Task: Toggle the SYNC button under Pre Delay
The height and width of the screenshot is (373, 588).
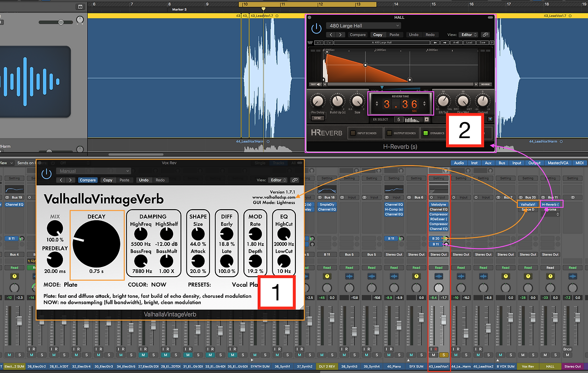Action: 317,118
